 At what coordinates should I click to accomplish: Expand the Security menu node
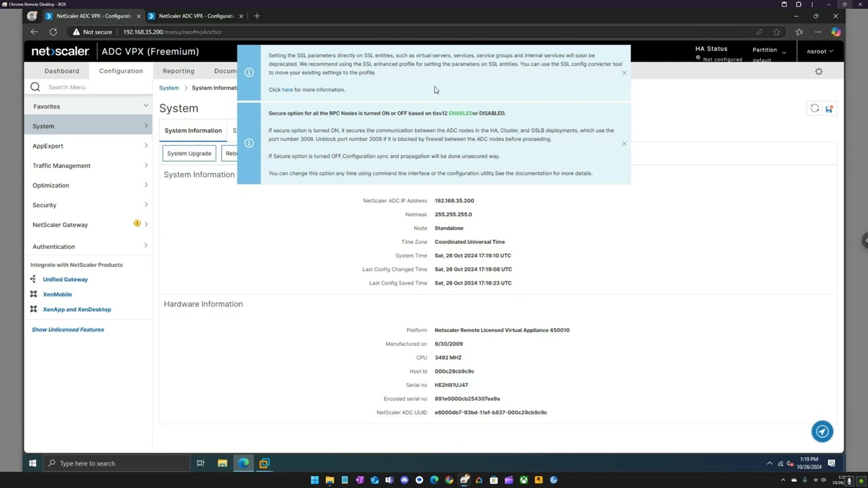(x=146, y=205)
